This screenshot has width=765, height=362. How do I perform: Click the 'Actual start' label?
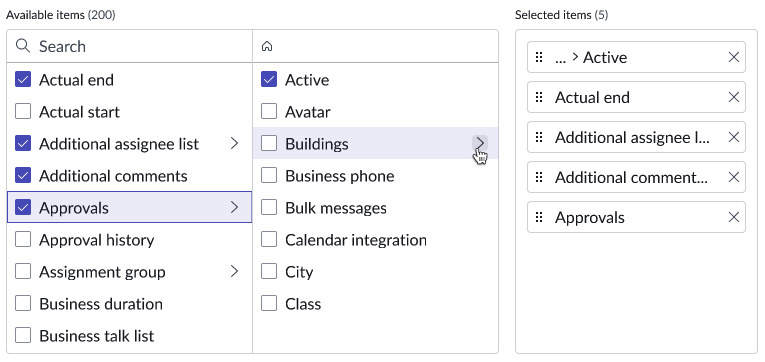(x=79, y=112)
